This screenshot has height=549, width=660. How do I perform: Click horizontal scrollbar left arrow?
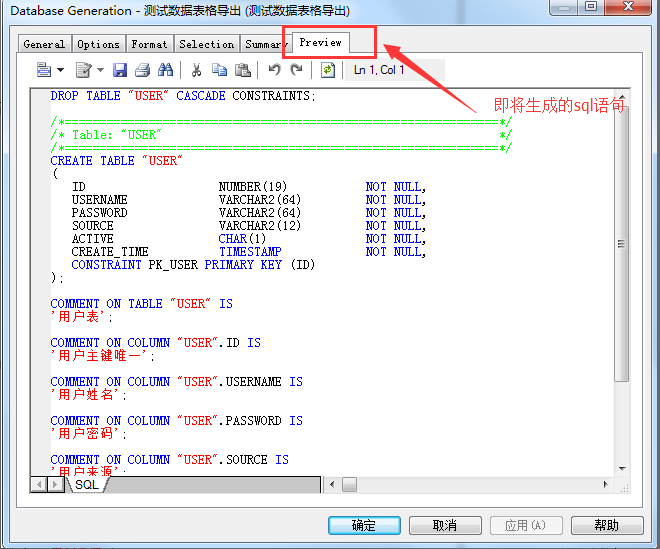pyautogui.click(x=332, y=484)
